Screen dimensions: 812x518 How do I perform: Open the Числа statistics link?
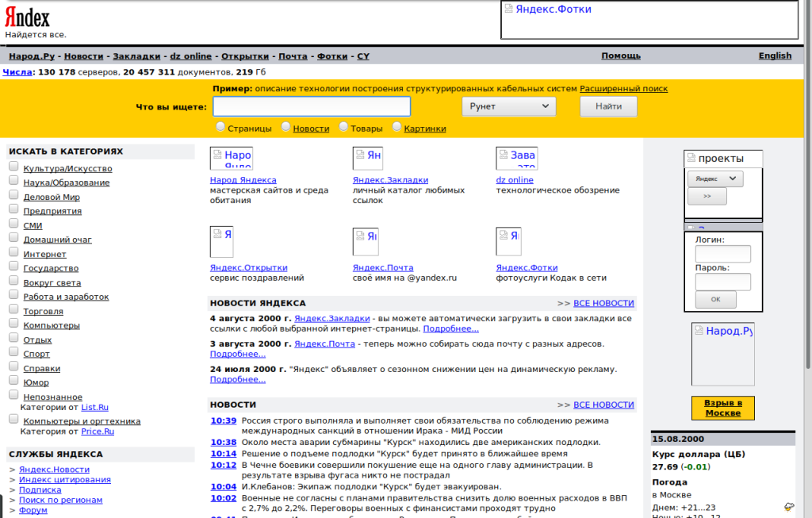point(17,72)
